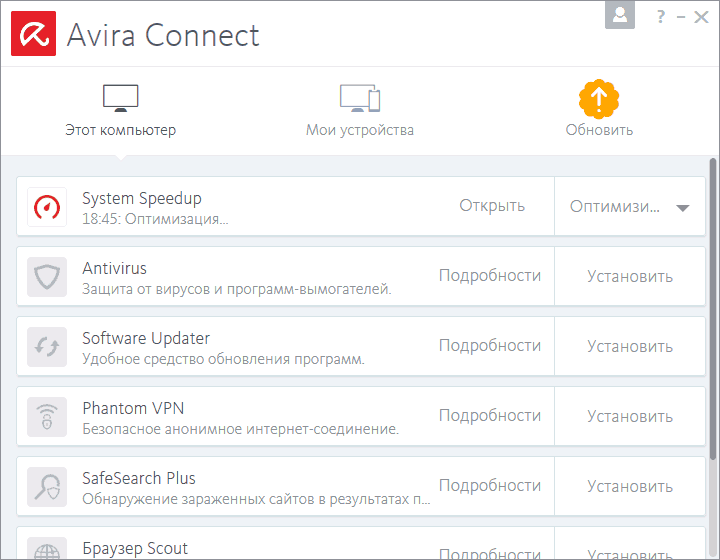Click the System Speedup speedometer icon
Viewport: 720px width, 560px height.
(47, 207)
